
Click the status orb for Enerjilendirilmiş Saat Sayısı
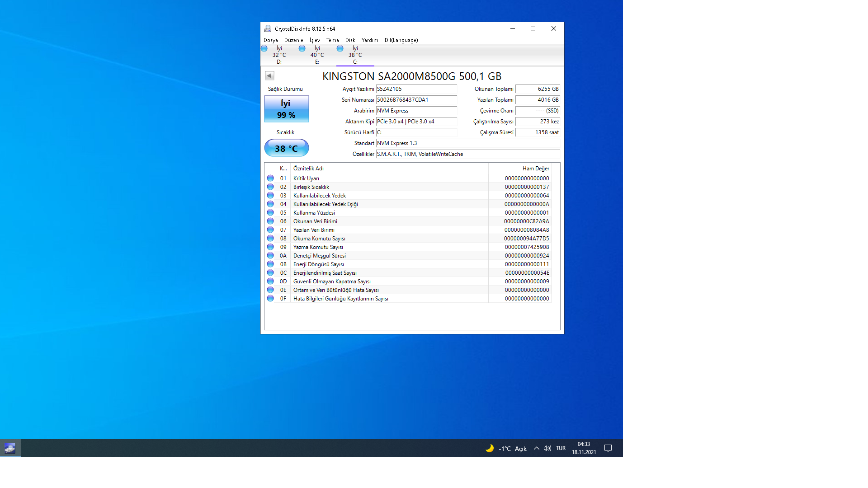click(270, 272)
